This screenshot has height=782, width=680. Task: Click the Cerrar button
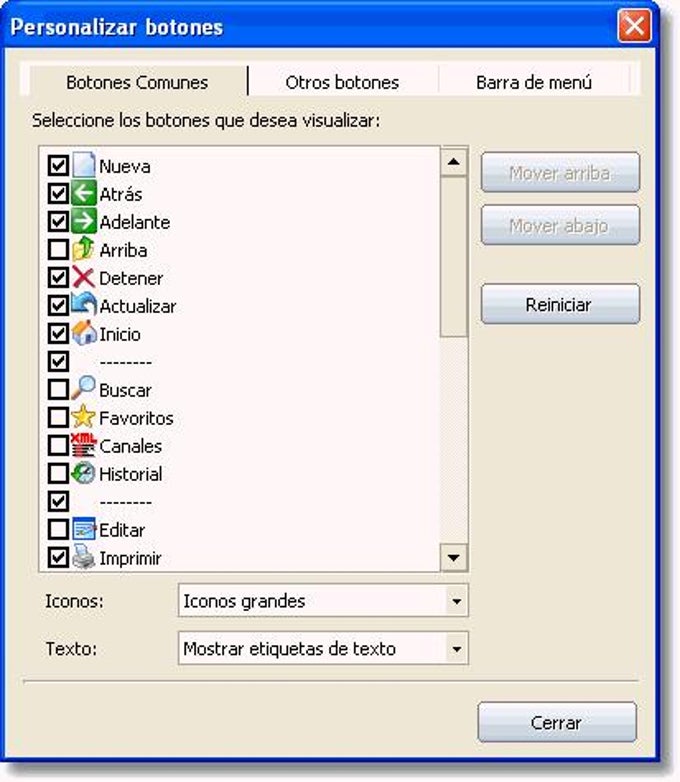(557, 723)
